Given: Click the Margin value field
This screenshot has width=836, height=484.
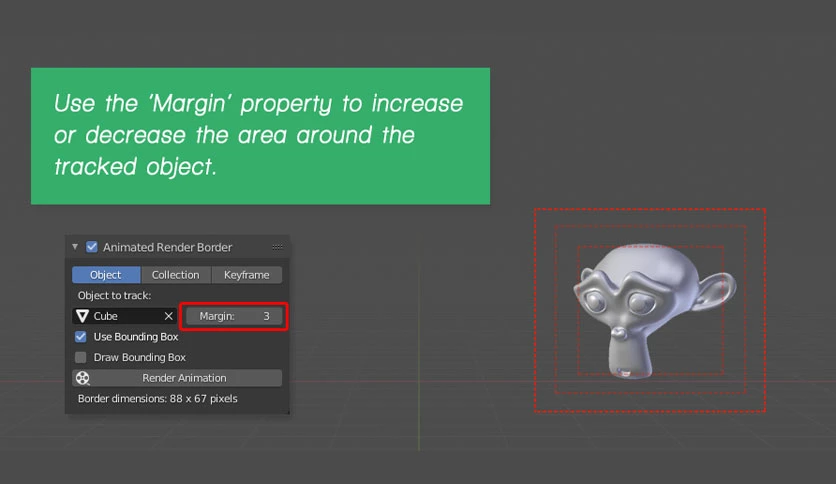Looking at the screenshot, I should tap(234, 316).
